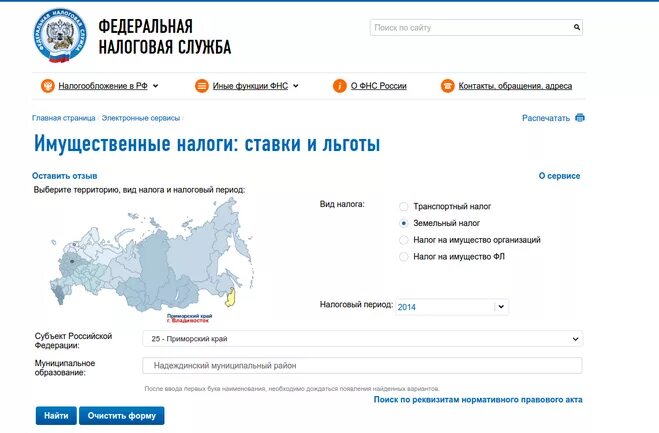The image size is (659, 433).
Task: Click the orange emblem icon beside Налогообложение в РФ
Action: click(x=48, y=86)
